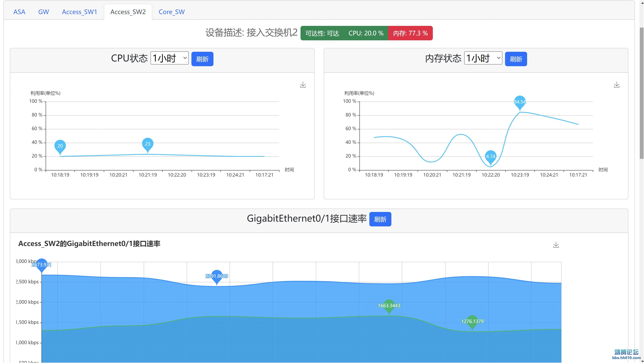Refresh the GigabitEthernet0/1 interface rate chart
This screenshot has height=363, width=644.
[x=380, y=219]
